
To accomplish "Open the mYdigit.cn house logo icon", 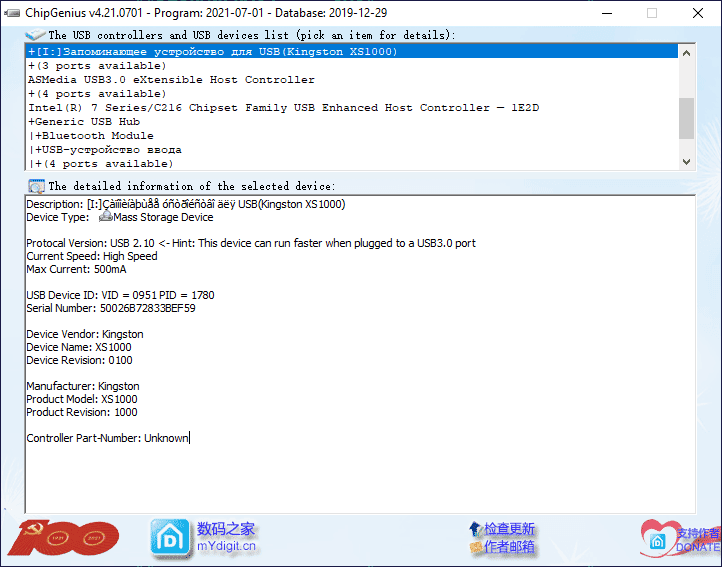I will click(170, 538).
